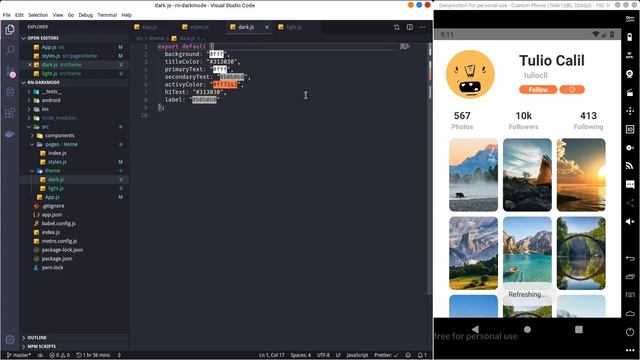
Task: Click the background white color swatch
Action: coord(216,54)
